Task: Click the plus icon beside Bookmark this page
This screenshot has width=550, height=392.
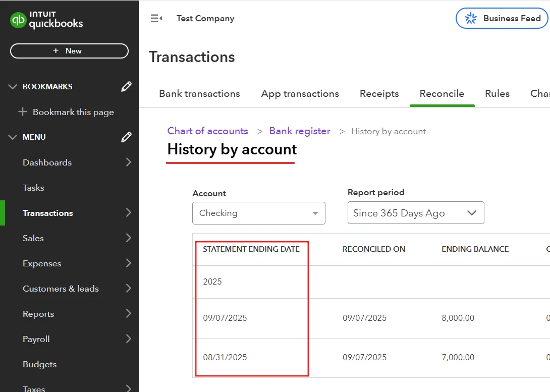Action: 23,112
